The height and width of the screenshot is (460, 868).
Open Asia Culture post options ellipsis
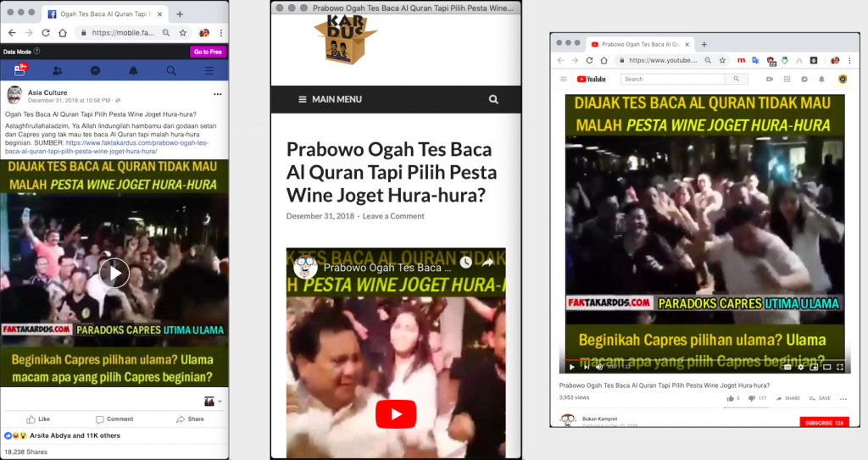217,94
